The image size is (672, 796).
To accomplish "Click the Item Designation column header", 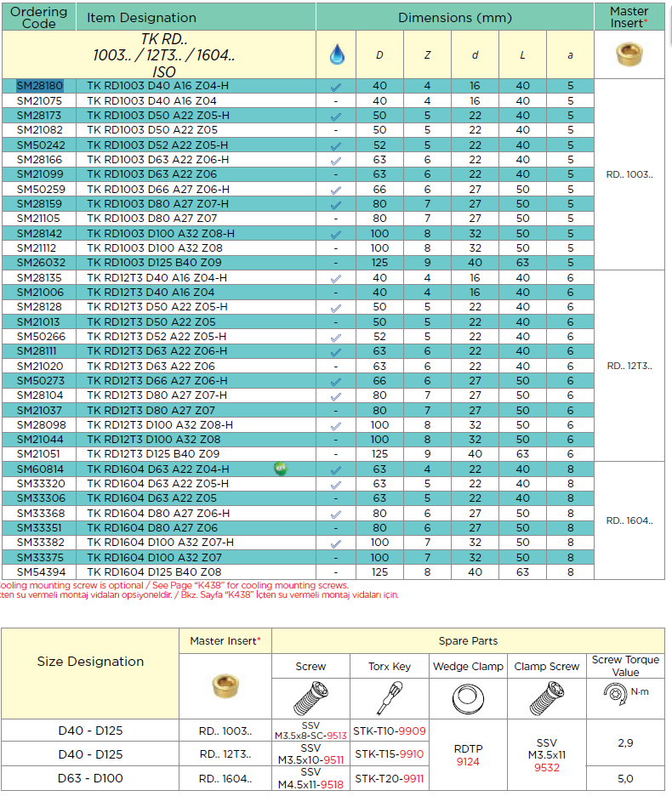I will pyautogui.click(x=141, y=17).
